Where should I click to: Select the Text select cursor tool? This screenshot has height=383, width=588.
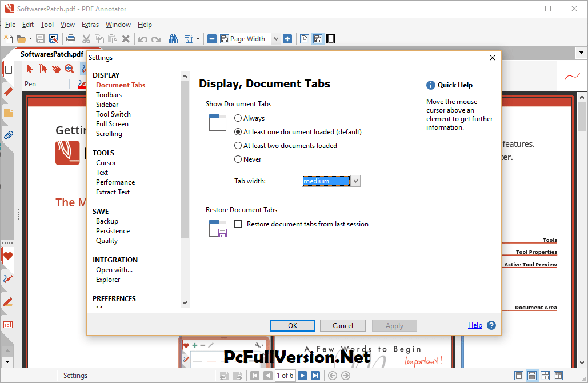(x=43, y=69)
